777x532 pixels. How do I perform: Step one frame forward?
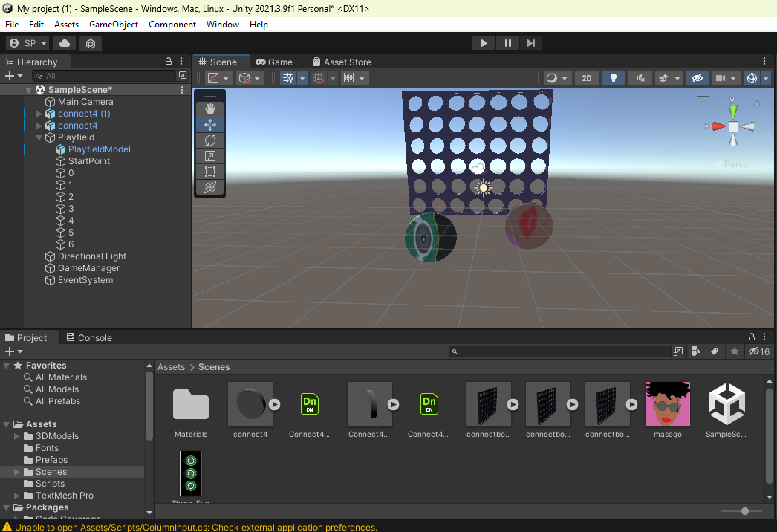pos(530,43)
